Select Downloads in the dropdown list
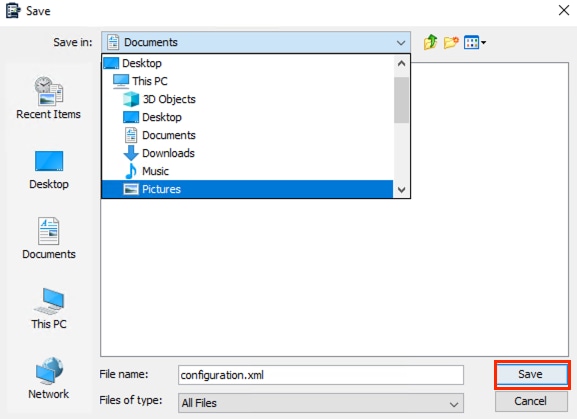Screen dimensions: 577x419 pos(248,153)
